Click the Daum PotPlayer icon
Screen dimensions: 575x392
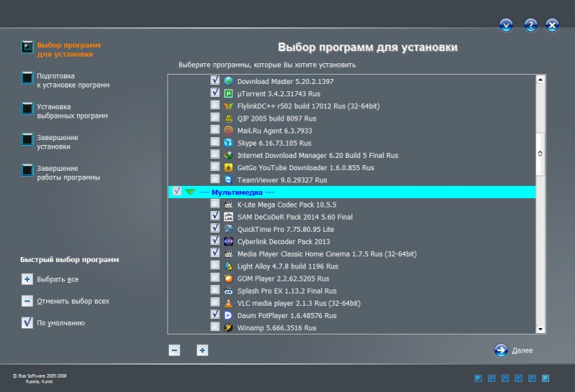coord(228,315)
